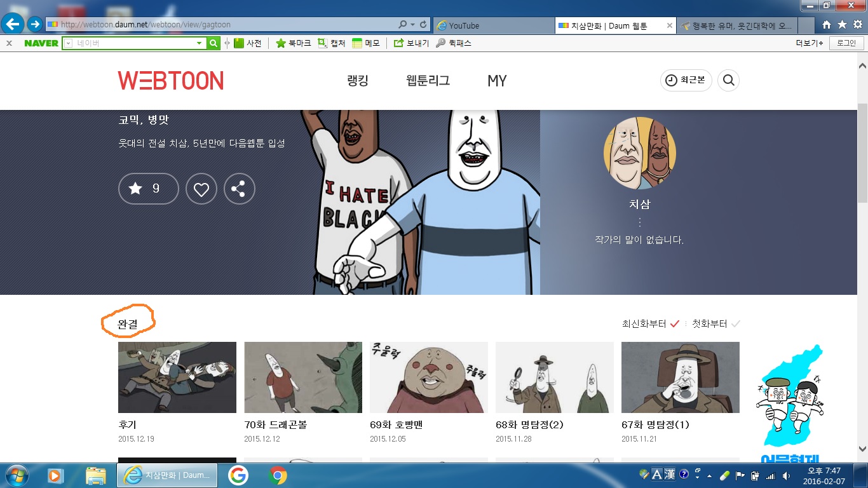Click the share icon button
868x488 pixels.
[239, 189]
